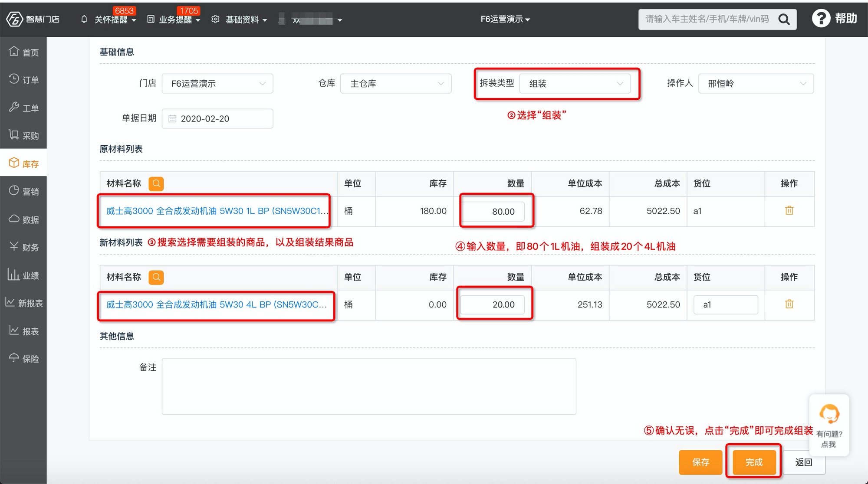Screen dimensions: 868x484
Task: Open 采购 in the sidebar
Action: [x=24, y=135]
